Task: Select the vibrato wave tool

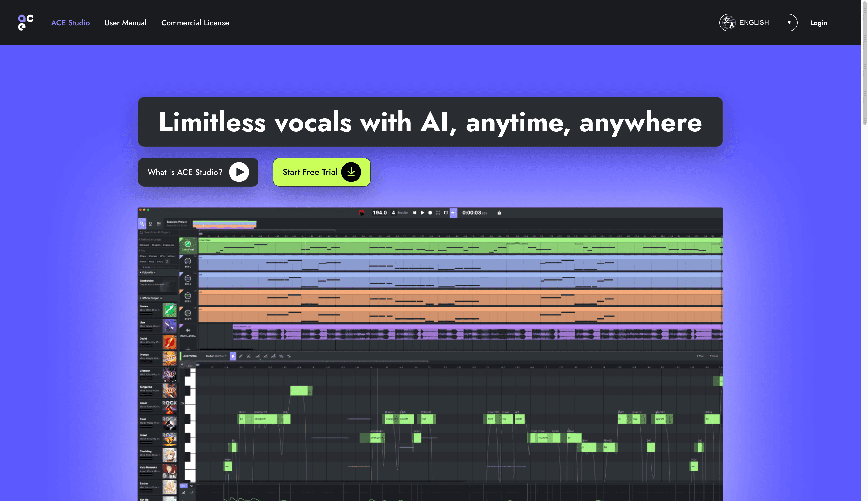Action: (x=281, y=356)
